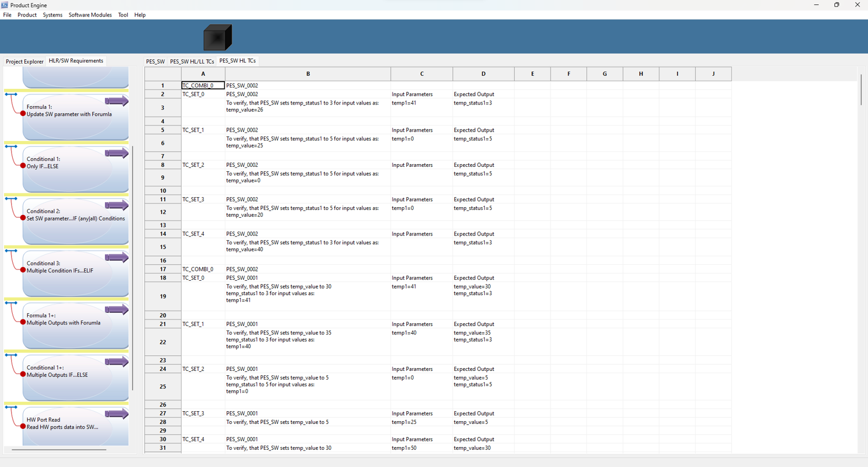Open the Product menu

pos(27,15)
